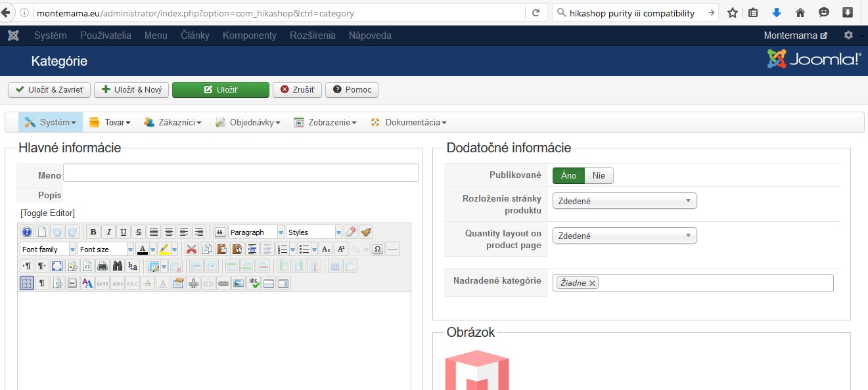Screen dimensions: 868x390
Task: Open find with the binoculars icon
Action: tap(118, 267)
